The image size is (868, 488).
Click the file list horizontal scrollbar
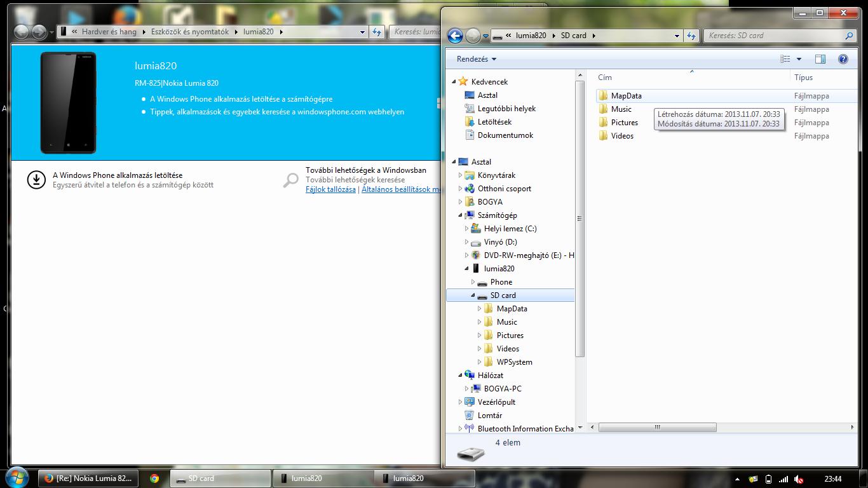(x=657, y=427)
